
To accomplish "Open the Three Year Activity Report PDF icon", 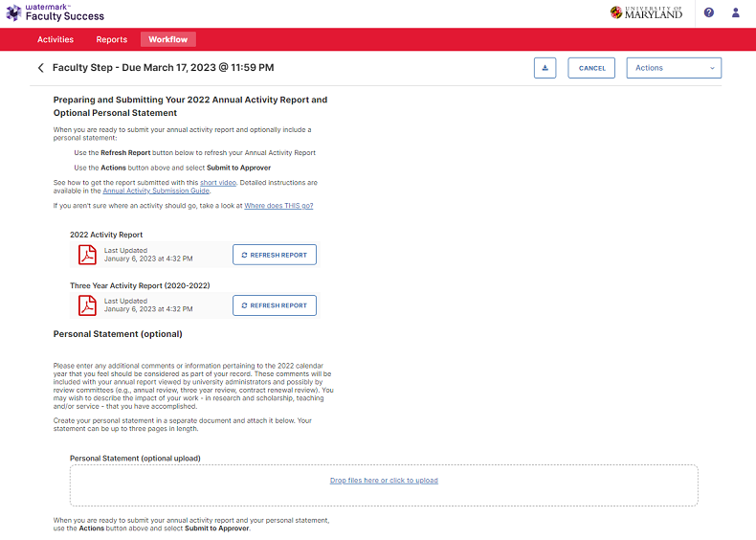I will 87,304.
